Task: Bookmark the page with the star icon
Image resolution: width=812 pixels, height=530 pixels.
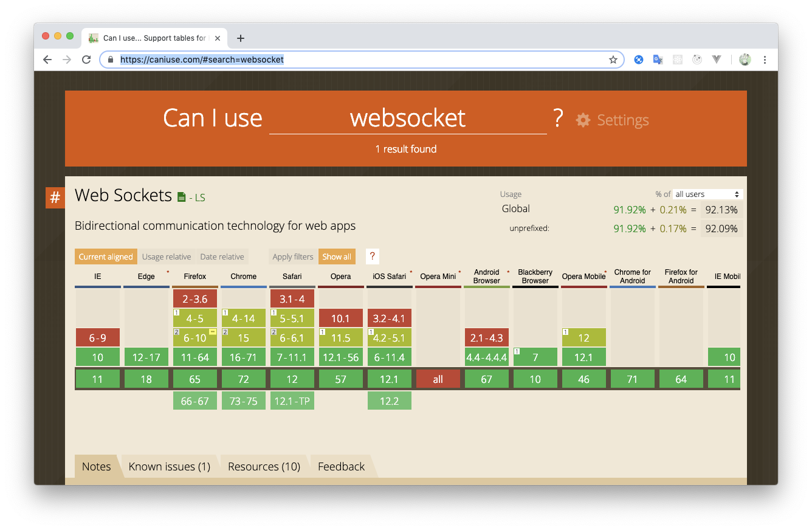Action: (613, 59)
